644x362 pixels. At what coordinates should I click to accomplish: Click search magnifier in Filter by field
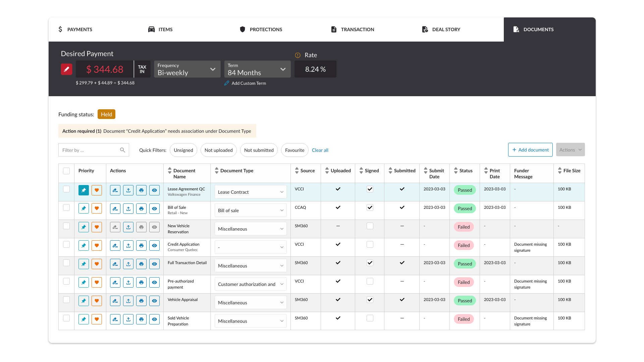click(122, 150)
